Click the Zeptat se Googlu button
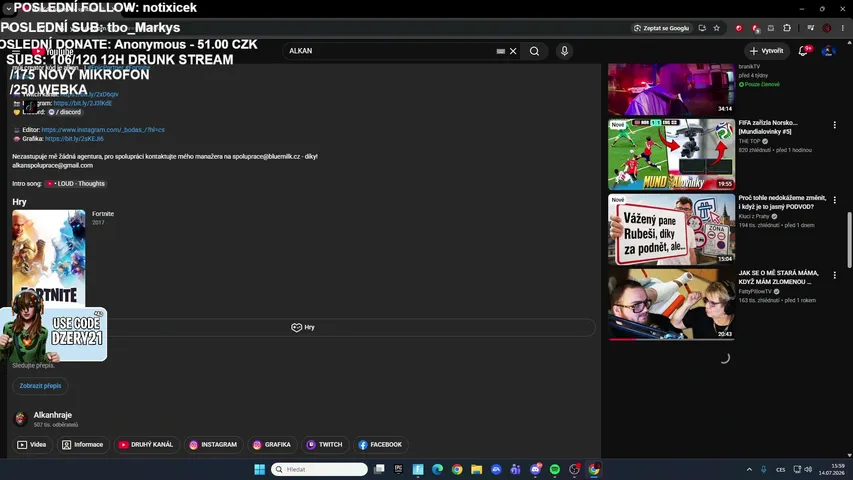 point(662,28)
